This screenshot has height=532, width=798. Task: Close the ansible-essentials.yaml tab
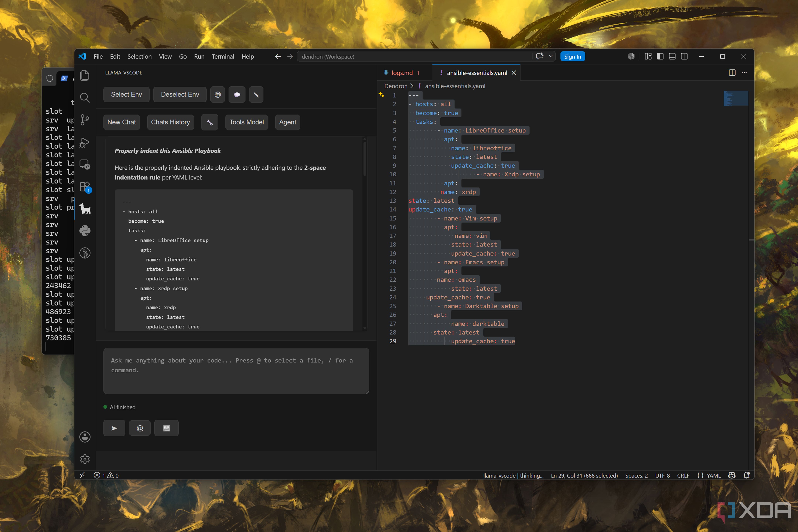click(x=514, y=73)
